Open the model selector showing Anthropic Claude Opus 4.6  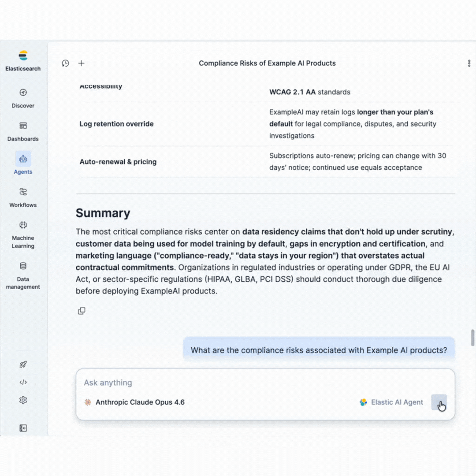[134, 402]
